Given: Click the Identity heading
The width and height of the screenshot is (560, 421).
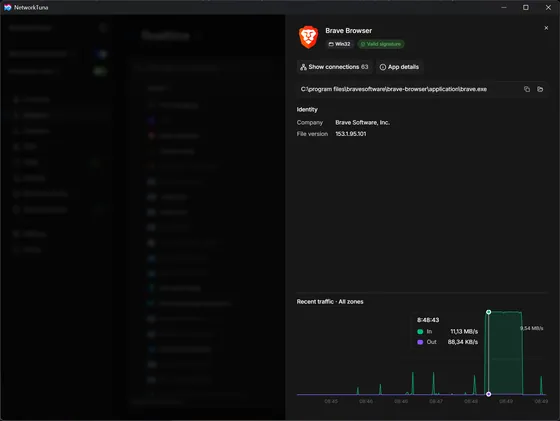Looking at the screenshot, I should [307, 110].
